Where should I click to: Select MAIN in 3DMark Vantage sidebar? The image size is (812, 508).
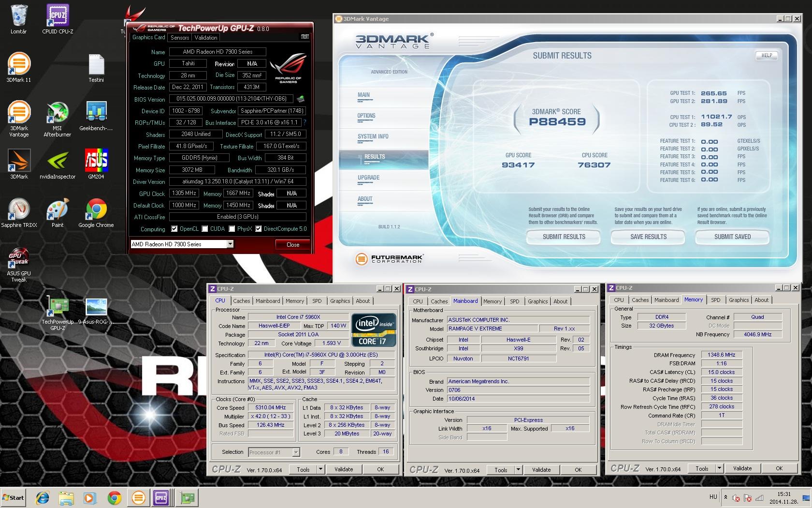click(364, 95)
